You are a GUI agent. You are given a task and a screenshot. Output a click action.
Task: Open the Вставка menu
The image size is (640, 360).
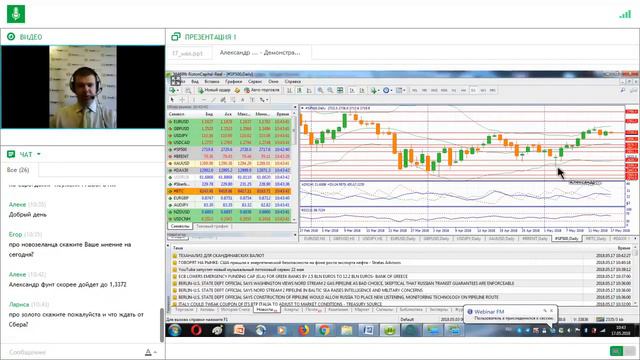pos(212,82)
